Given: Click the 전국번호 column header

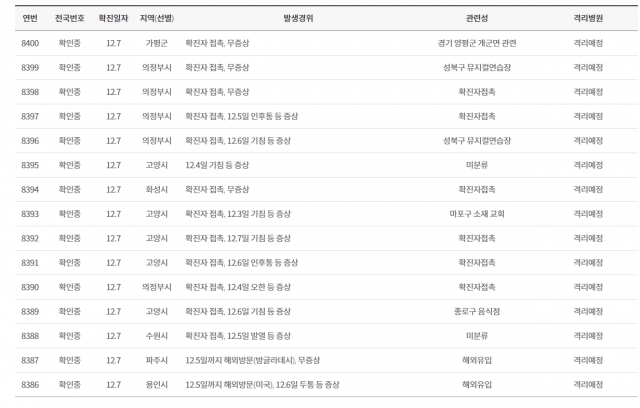Looking at the screenshot, I should [x=70, y=19].
